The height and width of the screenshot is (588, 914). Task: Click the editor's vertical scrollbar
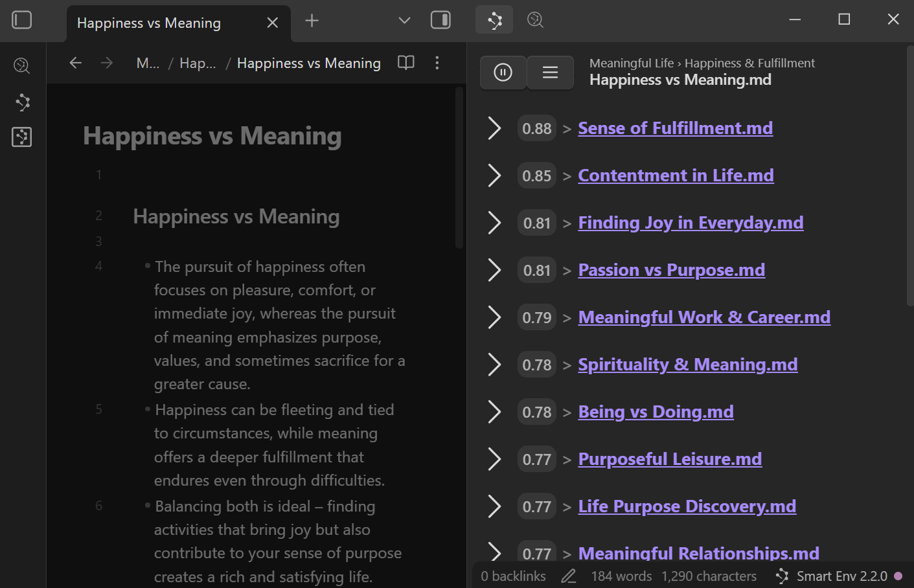pyautogui.click(x=459, y=168)
